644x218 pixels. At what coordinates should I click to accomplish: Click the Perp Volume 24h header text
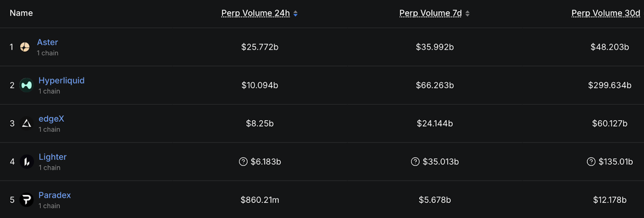(256, 13)
